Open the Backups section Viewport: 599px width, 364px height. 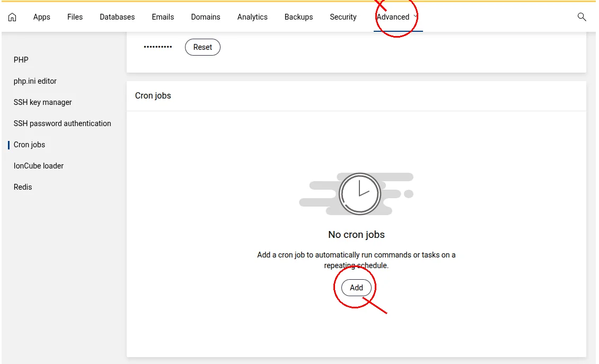pos(299,17)
